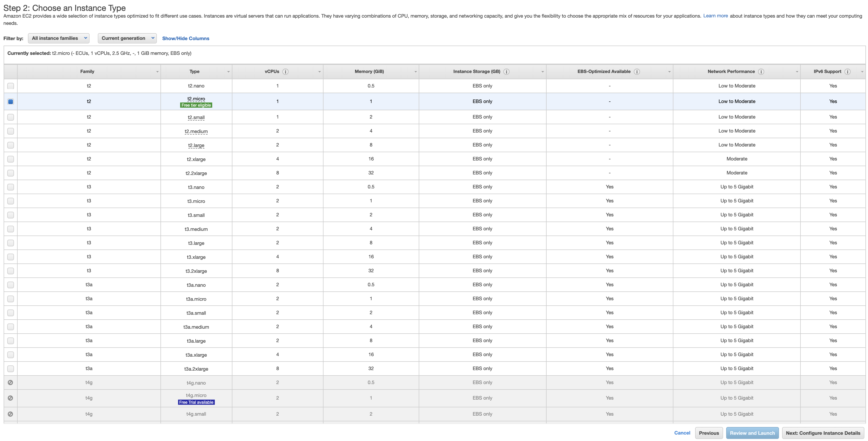
Task: Click the Free tier eligible green badge
Action: pos(196,105)
